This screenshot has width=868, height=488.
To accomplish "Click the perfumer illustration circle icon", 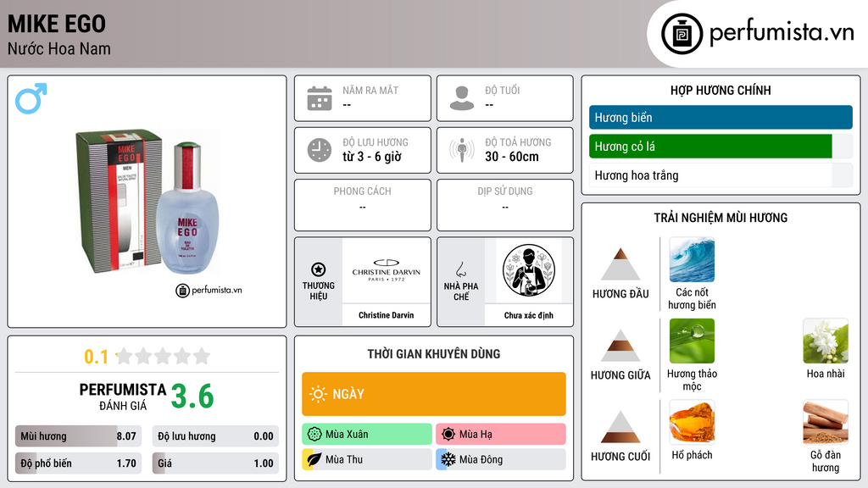I will [529, 270].
